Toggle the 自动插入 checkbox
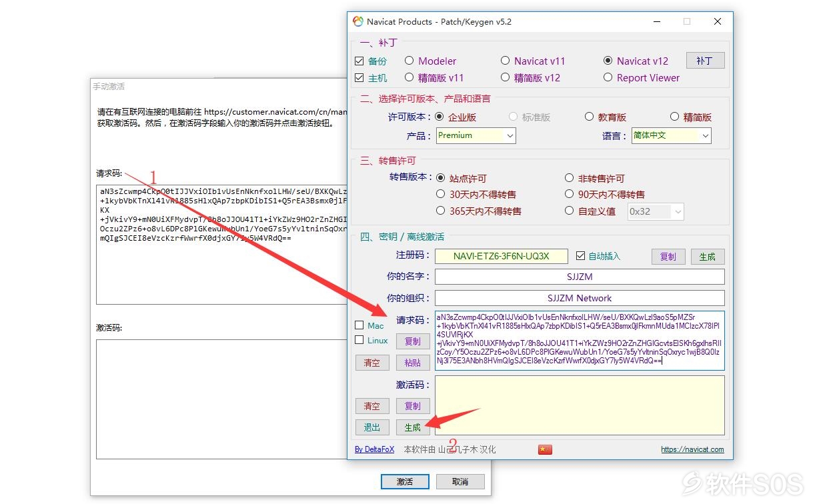Viewport: 815px width, 504px height. [580, 256]
